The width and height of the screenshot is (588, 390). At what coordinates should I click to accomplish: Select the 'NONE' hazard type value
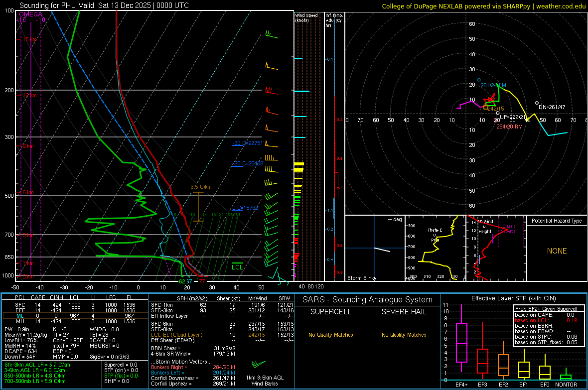557,251
